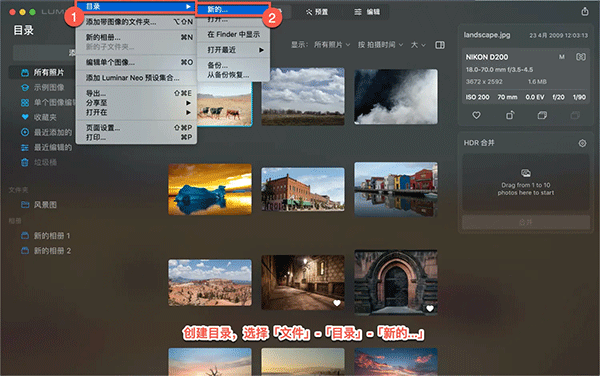Click the 合并 merge button
Viewport: 600px width, 376px height.
526,222
